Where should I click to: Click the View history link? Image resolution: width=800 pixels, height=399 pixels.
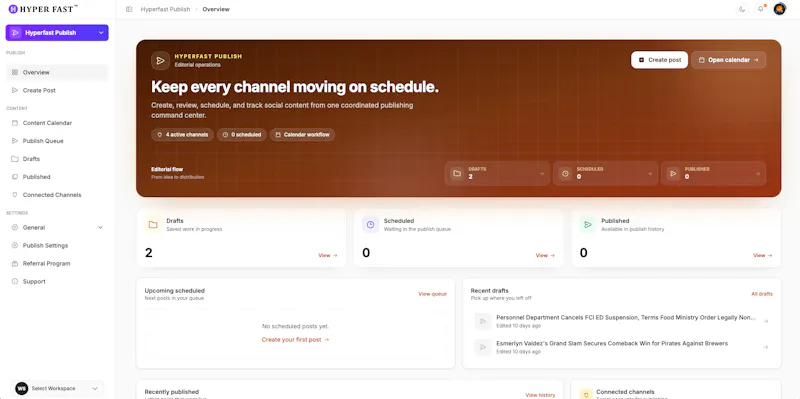pyautogui.click(x=540, y=395)
